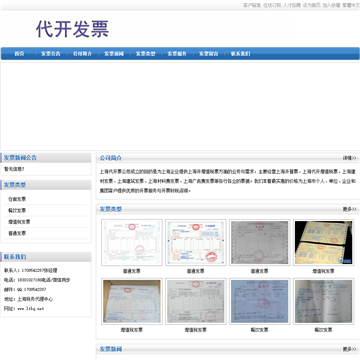Click the 发票新闻公告 sidebar heading

pos(20,158)
